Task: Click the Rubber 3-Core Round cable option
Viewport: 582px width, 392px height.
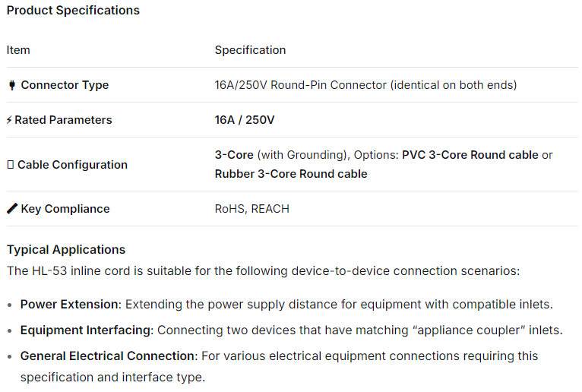Action: pos(291,174)
